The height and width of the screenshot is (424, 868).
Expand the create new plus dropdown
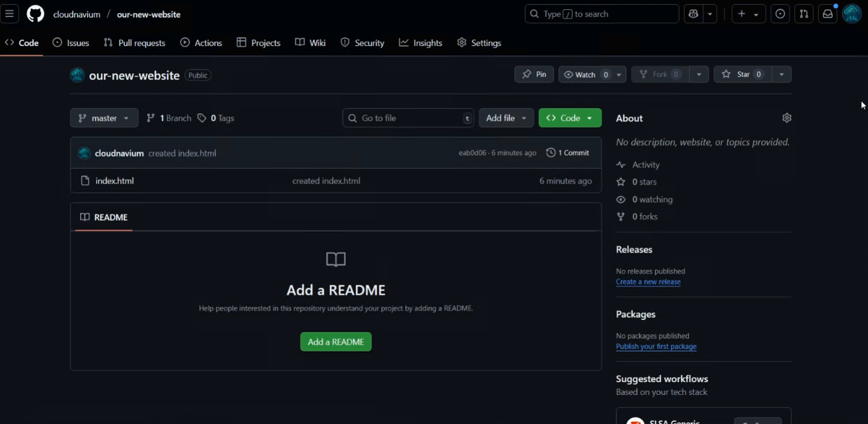(748, 14)
